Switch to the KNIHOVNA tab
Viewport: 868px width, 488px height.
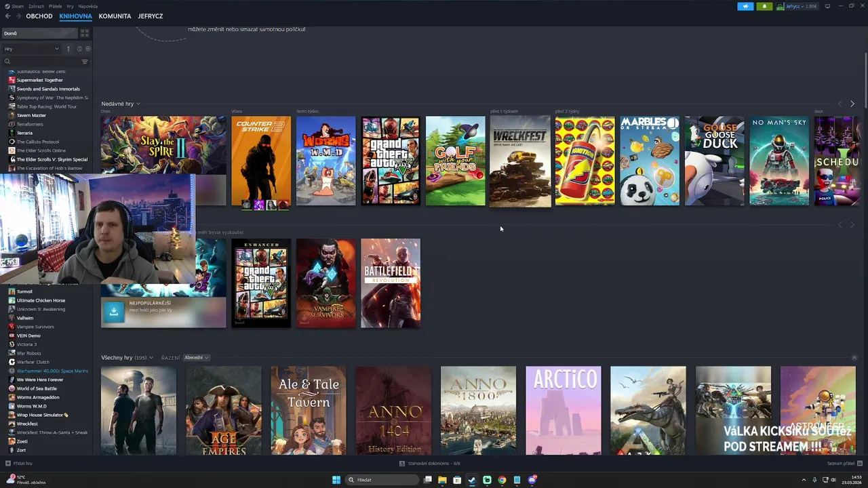click(x=75, y=16)
